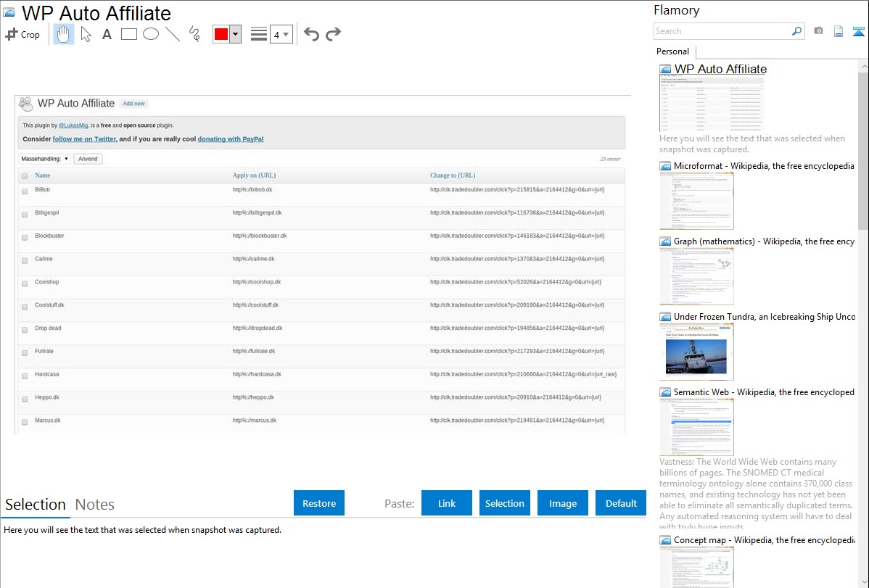869x588 pixels.
Task: Expand the line thickness dropdown
Action: (281, 34)
